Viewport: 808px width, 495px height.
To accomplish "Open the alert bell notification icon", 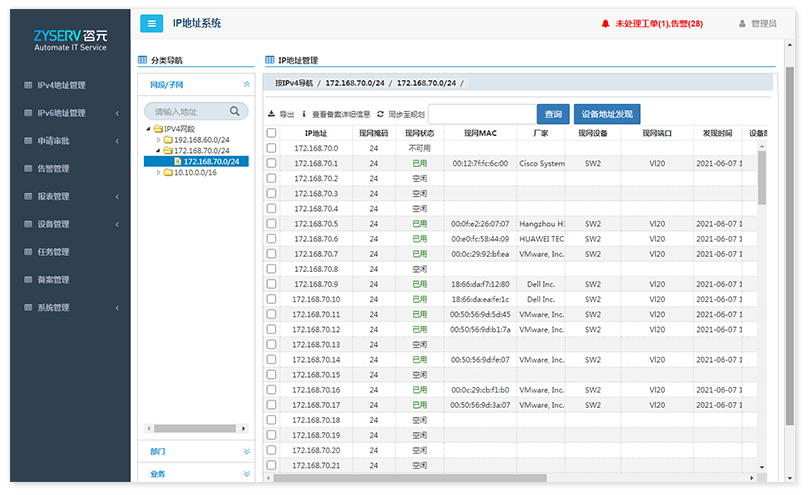I will (605, 24).
